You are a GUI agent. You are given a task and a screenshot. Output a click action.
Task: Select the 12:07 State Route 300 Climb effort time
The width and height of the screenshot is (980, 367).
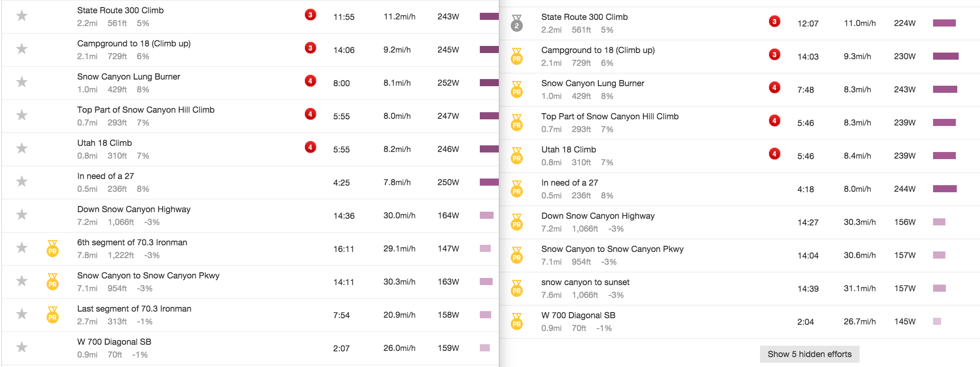tap(808, 24)
